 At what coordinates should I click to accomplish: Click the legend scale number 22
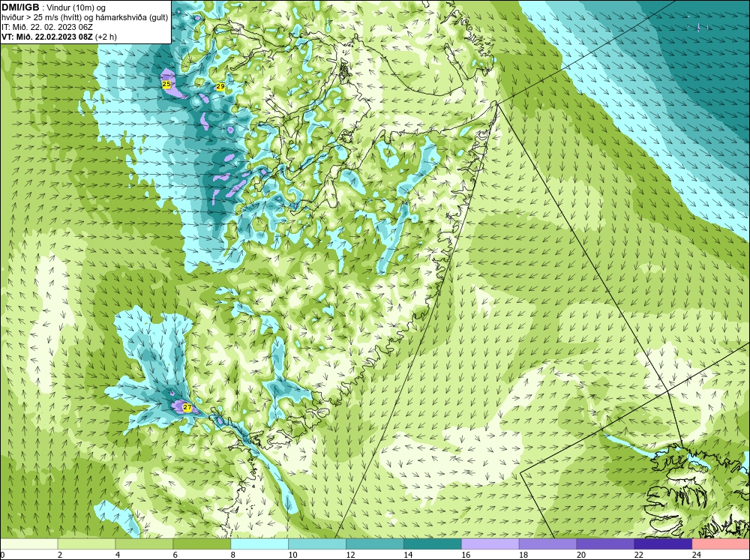click(638, 555)
